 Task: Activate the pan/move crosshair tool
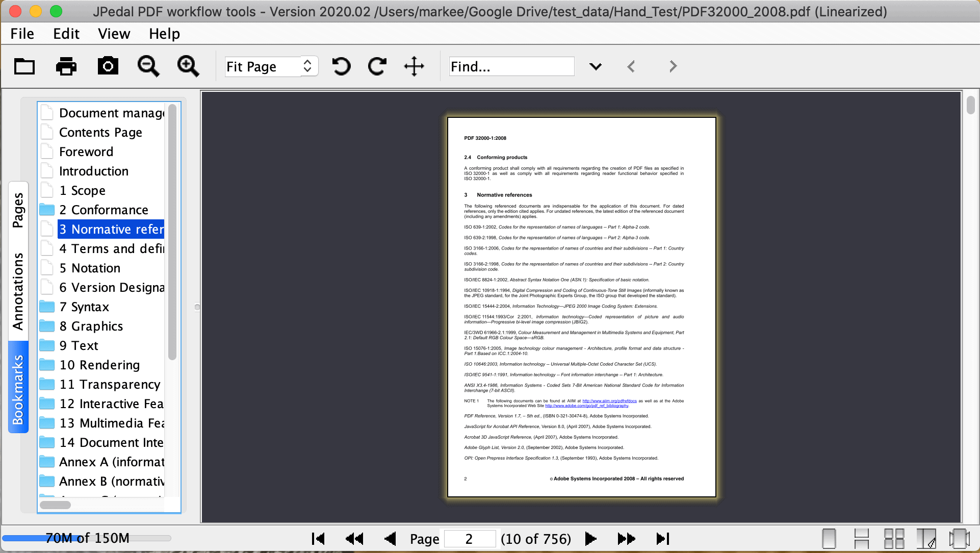[414, 66]
